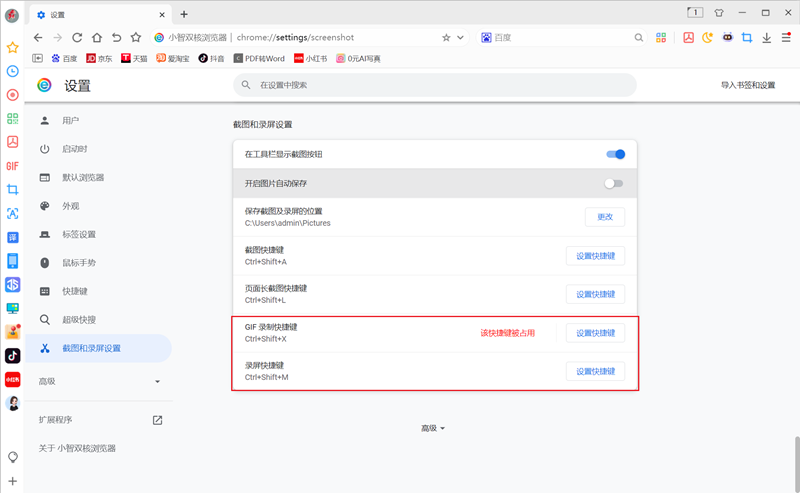
Task: Open text recognition icon in sidebar
Action: pyautogui.click(x=12, y=213)
